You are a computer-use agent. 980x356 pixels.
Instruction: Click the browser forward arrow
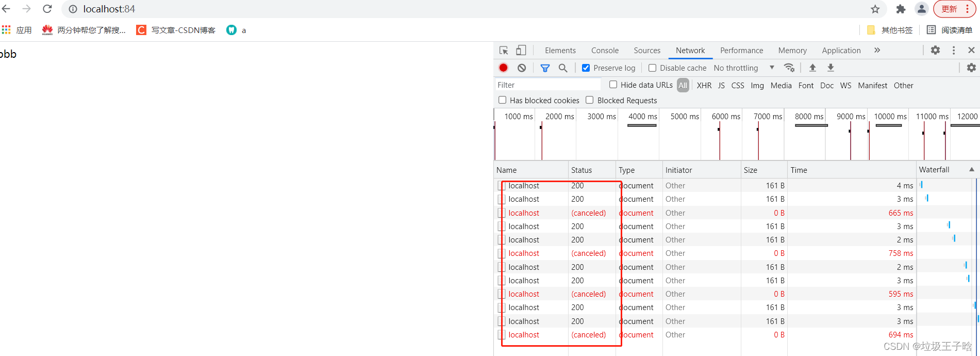click(x=26, y=9)
